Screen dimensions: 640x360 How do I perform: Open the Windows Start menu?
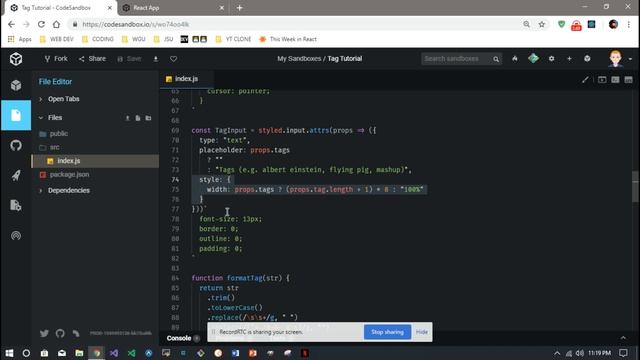coord(9,353)
